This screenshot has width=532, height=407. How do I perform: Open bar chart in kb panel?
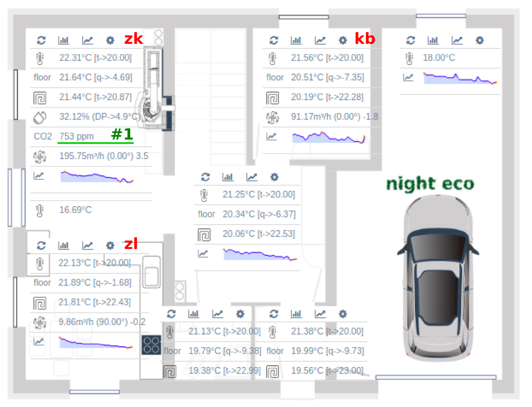[296, 40]
